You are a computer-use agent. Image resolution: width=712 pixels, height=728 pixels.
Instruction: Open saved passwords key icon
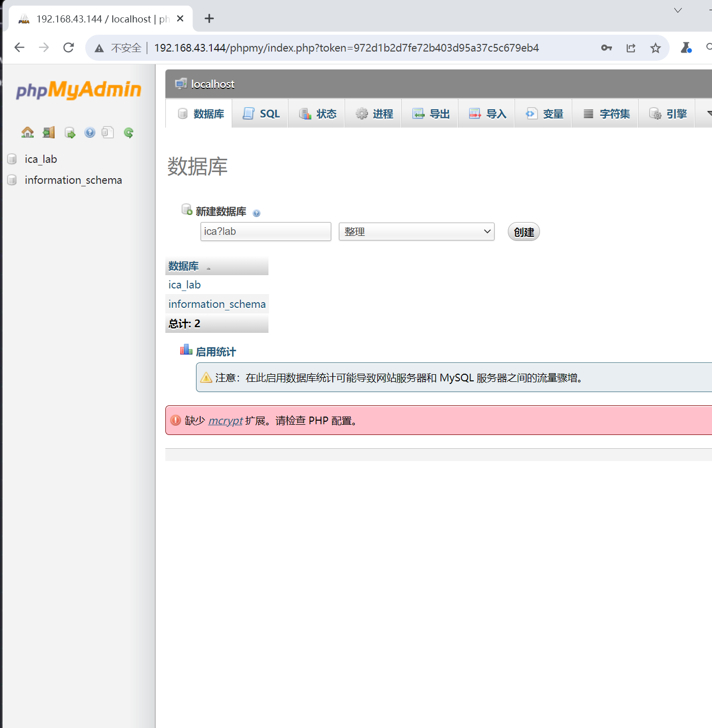tap(606, 48)
